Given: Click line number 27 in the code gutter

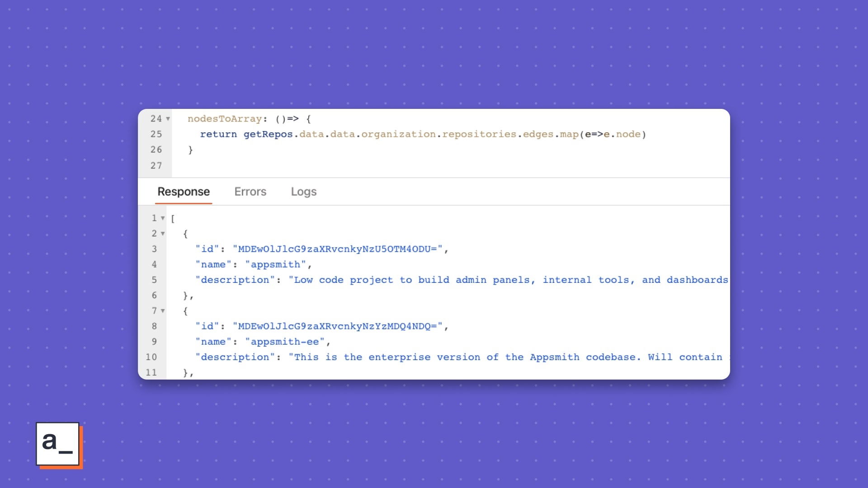Looking at the screenshot, I should (x=156, y=165).
